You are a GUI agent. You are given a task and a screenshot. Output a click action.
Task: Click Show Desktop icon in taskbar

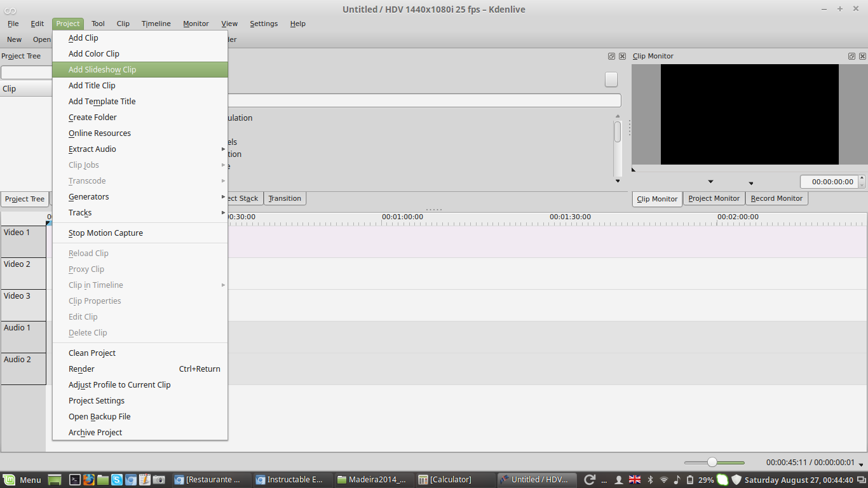point(55,480)
